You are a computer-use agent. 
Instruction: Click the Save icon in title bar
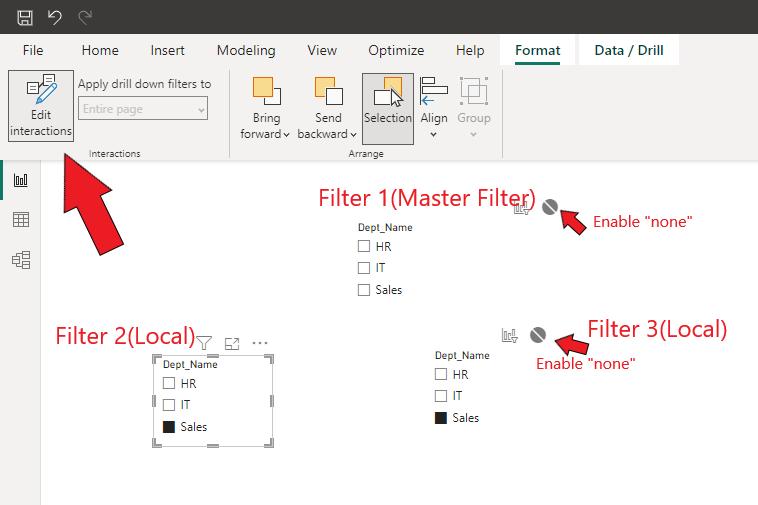25,17
